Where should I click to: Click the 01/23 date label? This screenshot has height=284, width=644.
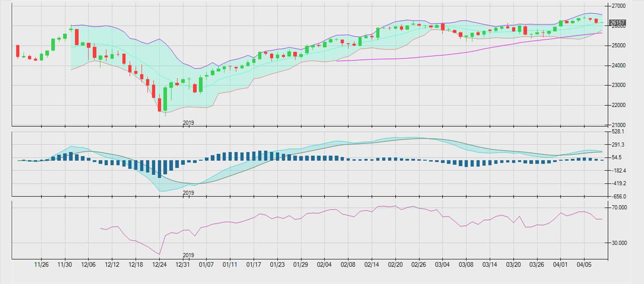(x=277, y=264)
